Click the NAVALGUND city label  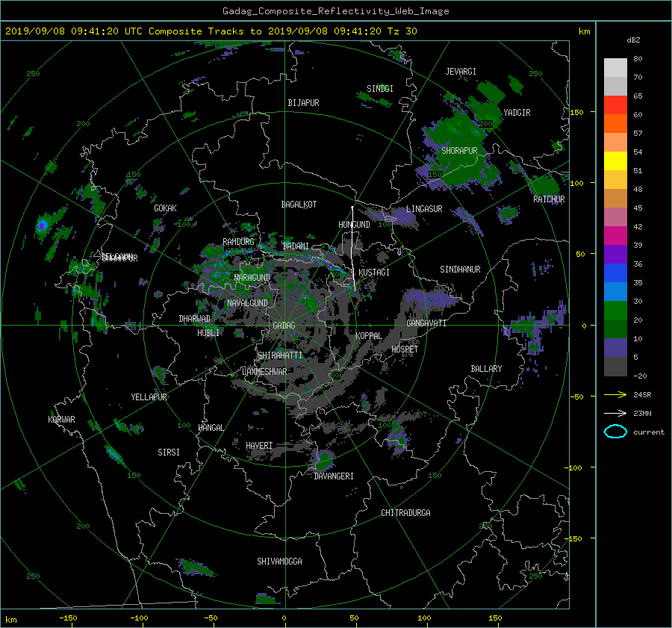pyautogui.click(x=247, y=303)
